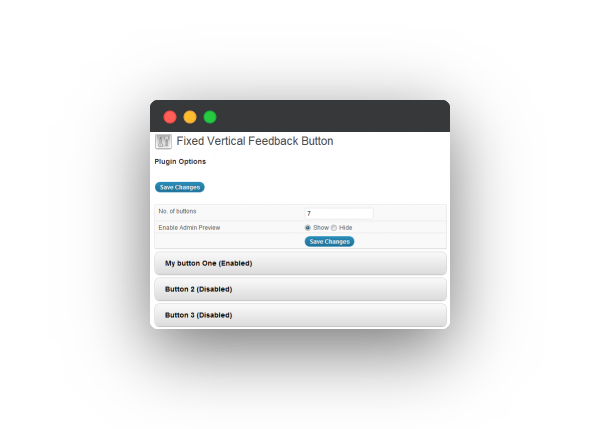
Task: Click the red close window button
Action: point(170,117)
